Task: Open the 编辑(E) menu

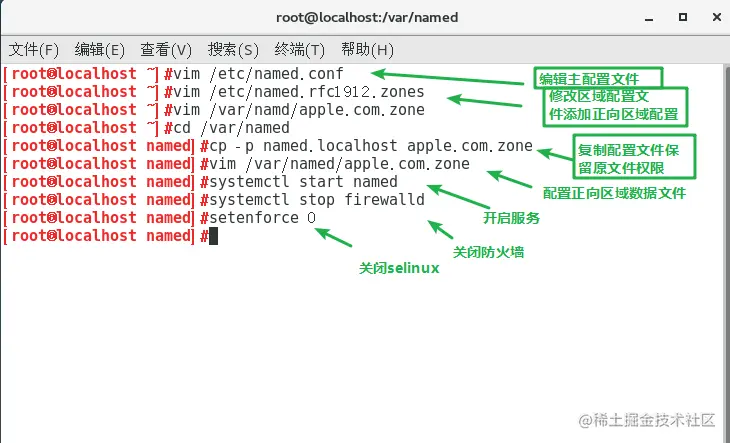Action: click(x=99, y=49)
